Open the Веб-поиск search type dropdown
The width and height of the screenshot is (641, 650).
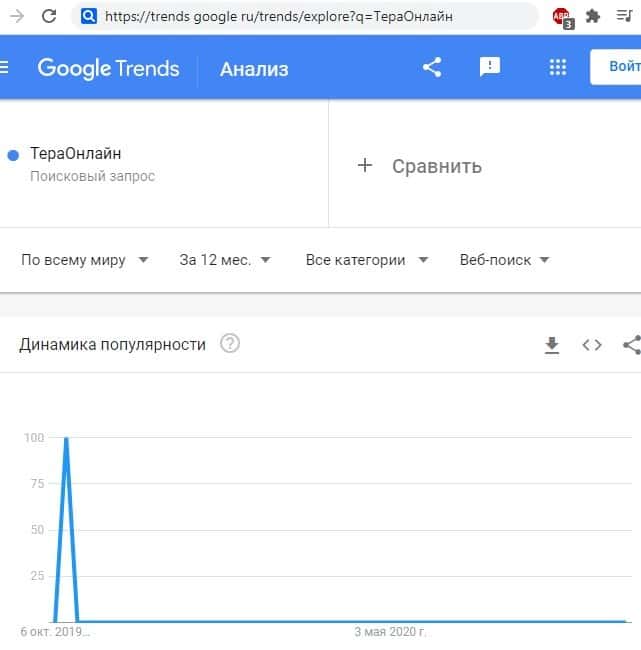pos(504,260)
